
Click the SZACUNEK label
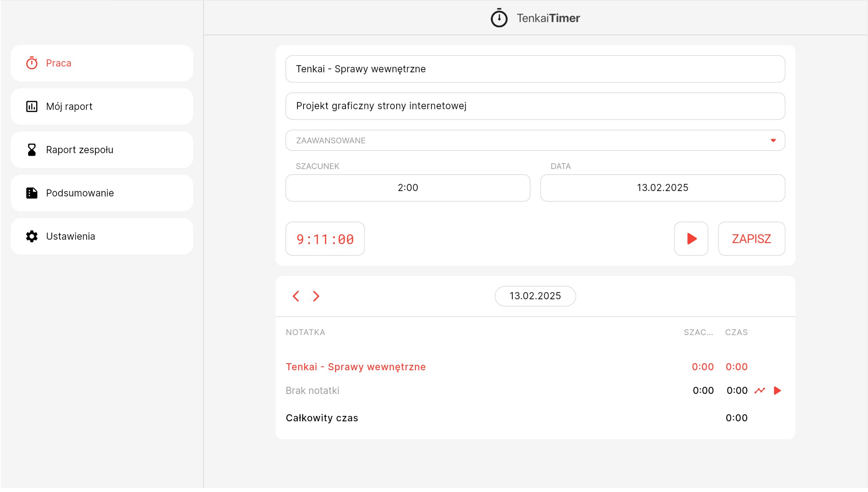tap(317, 166)
